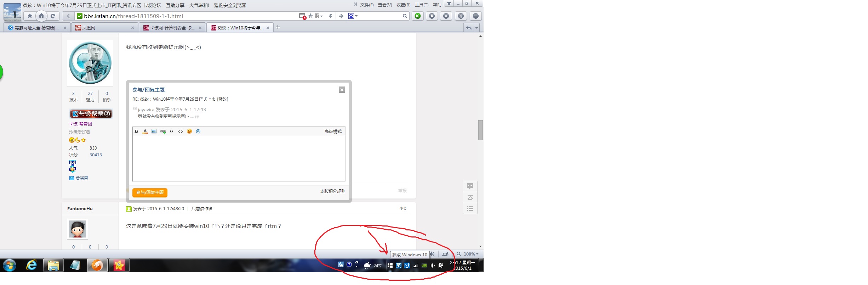Insert a link in the reply editor
Screen dimensions: 868x285
(x=163, y=131)
